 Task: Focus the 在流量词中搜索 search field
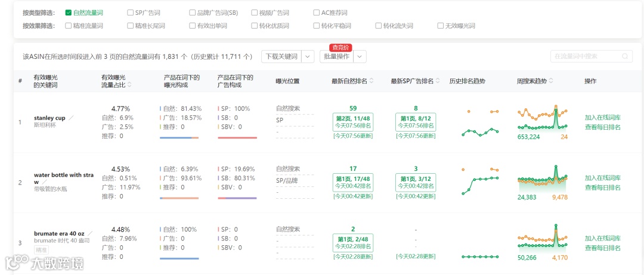592,57
